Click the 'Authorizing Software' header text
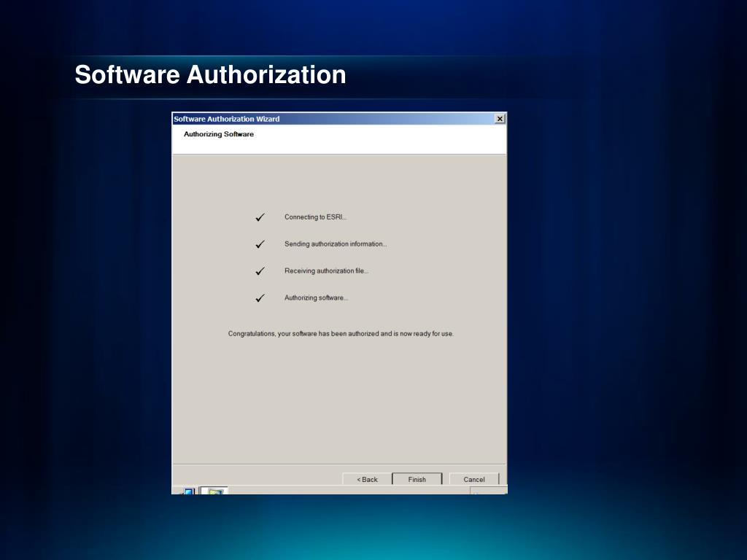Screen dimensions: 747x560 pos(219,134)
